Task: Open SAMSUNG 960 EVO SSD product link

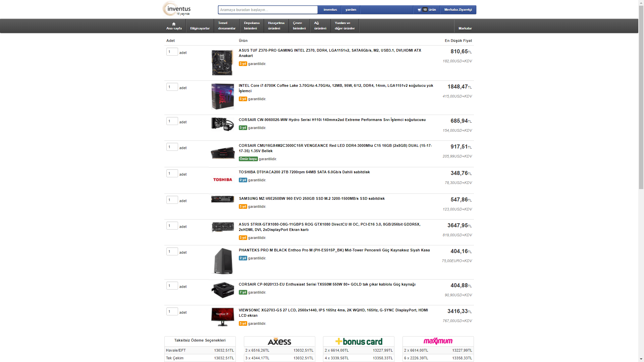Action: 312,199
